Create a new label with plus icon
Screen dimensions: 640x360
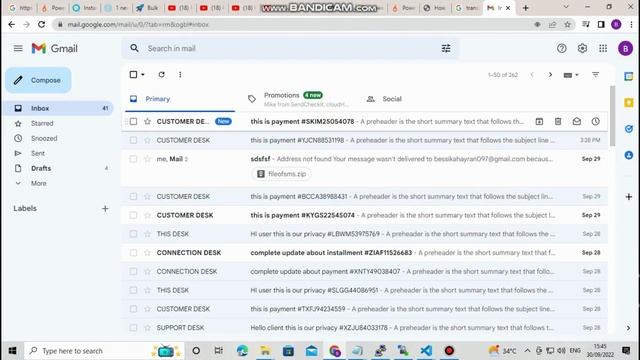click(x=105, y=209)
